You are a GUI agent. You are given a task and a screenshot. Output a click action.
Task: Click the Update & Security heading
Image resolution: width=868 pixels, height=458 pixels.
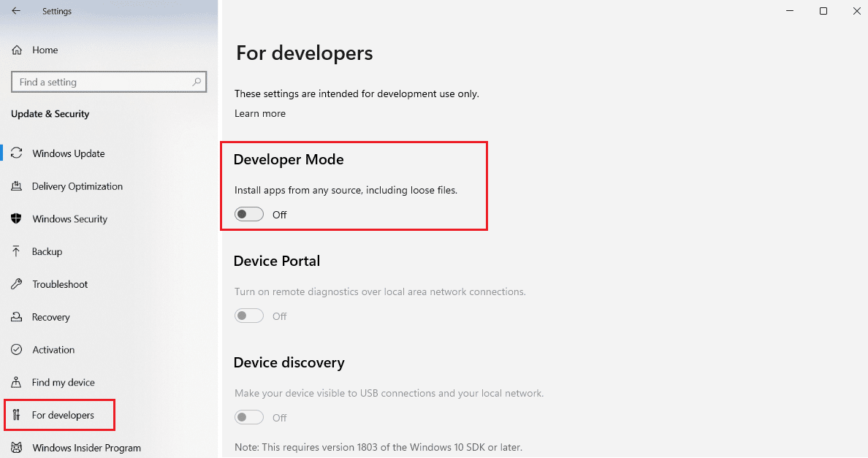(x=50, y=114)
